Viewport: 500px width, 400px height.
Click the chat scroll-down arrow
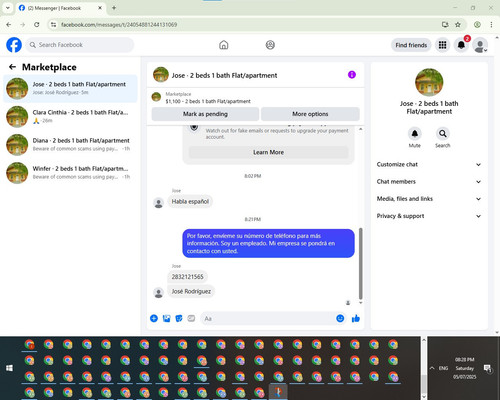click(360, 302)
